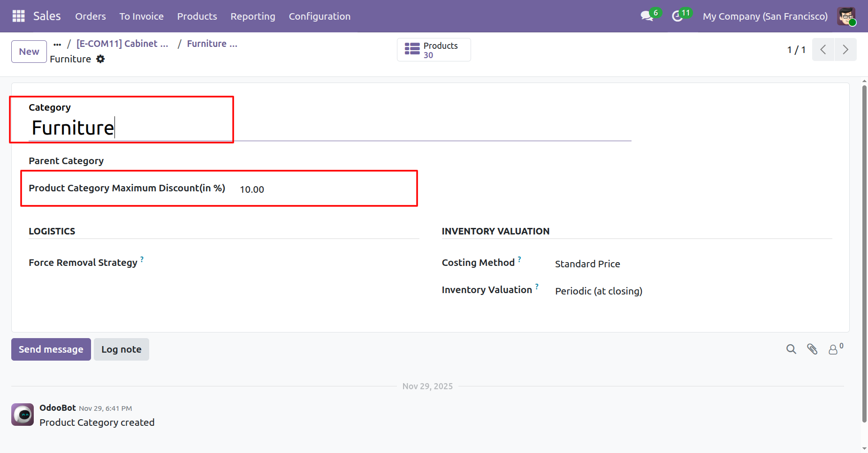Click the maximum discount value 10.00
This screenshot has width=868, height=453.
[252, 189]
